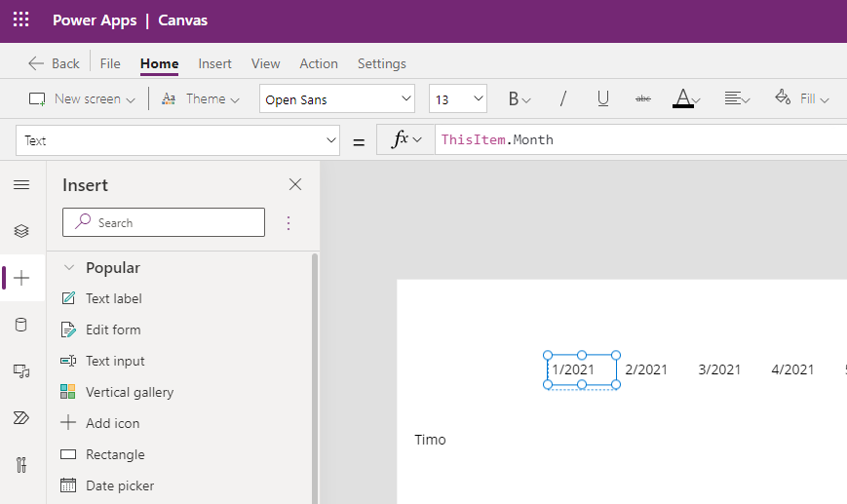Image resolution: width=847 pixels, height=504 pixels.
Task: Open Tree view layers icon in sidebar
Action: [x=21, y=231]
